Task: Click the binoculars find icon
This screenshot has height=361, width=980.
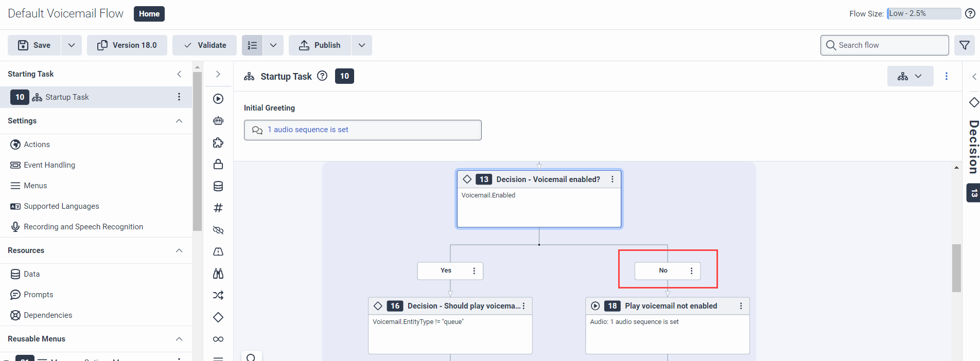Action: pos(218,274)
